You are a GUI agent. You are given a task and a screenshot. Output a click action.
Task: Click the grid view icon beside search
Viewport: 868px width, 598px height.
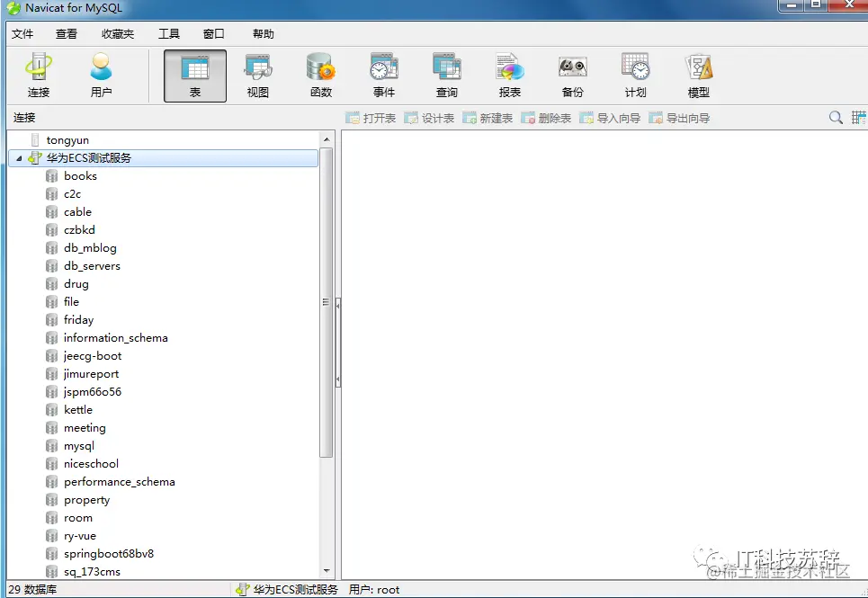coord(859,117)
